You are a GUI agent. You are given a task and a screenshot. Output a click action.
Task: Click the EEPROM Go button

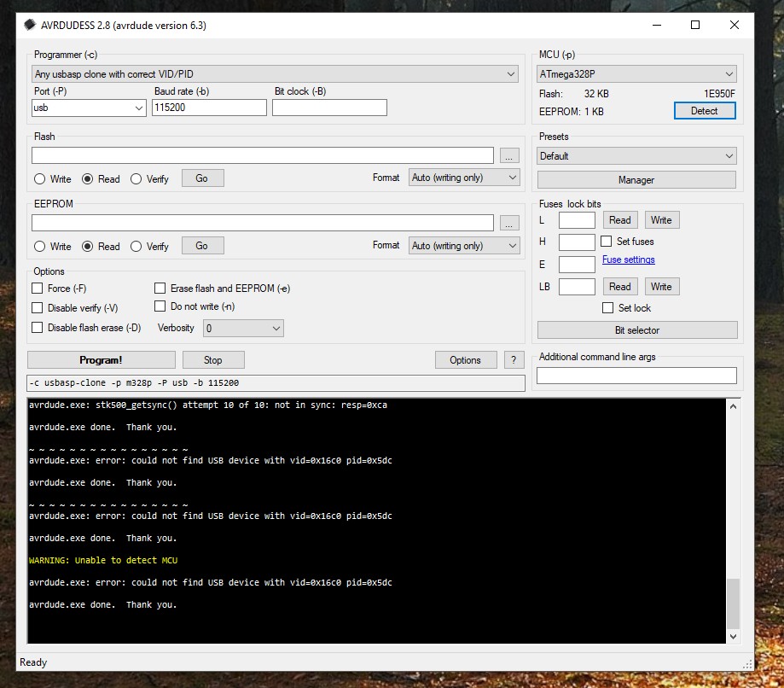point(202,246)
